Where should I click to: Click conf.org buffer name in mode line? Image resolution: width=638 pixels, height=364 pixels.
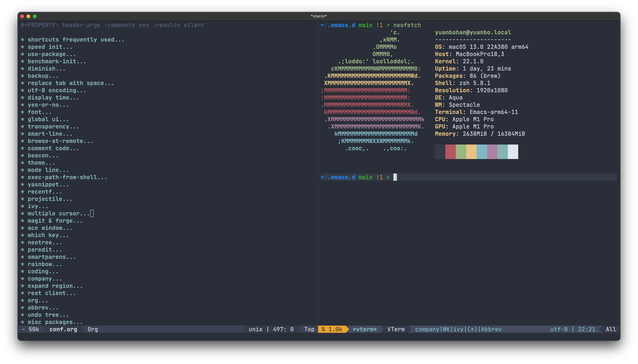pyautogui.click(x=63, y=329)
